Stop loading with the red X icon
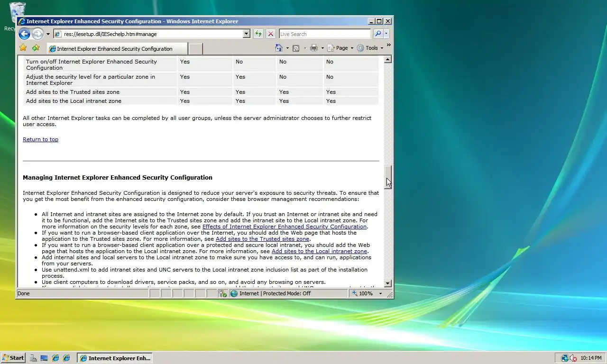The width and height of the screenshot is (607, 364). point(271,34)
